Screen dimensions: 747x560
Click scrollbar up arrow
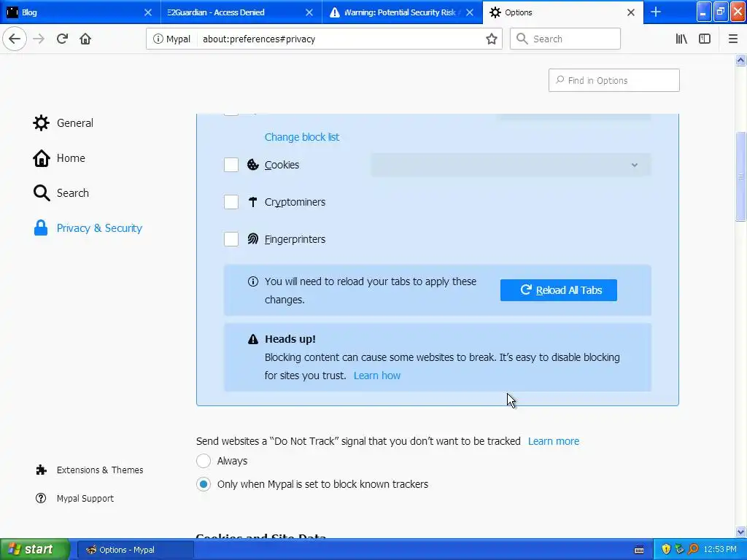pos(740,60)
